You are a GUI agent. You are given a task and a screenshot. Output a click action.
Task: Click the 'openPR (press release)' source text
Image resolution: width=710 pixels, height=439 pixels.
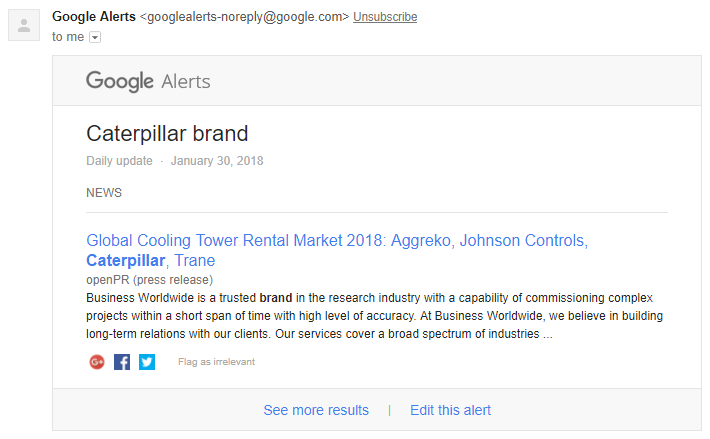click(x=149, y=280)
